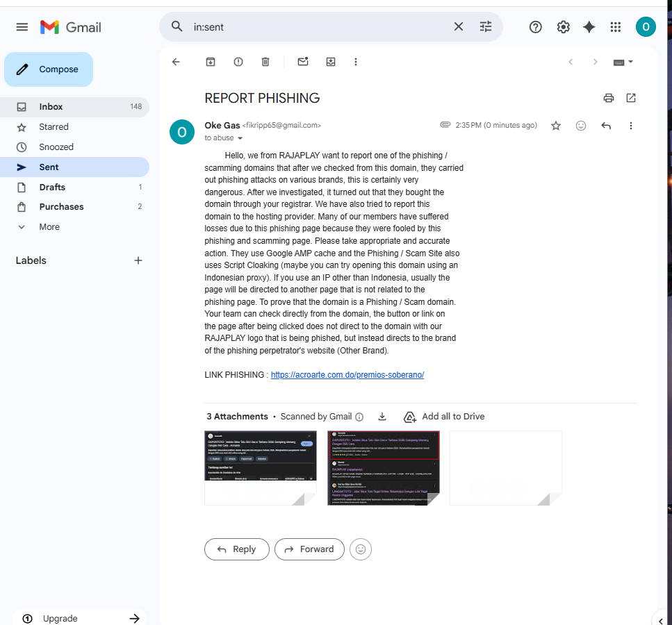
Task: Open the email in new window
Action: pos(631,98)
